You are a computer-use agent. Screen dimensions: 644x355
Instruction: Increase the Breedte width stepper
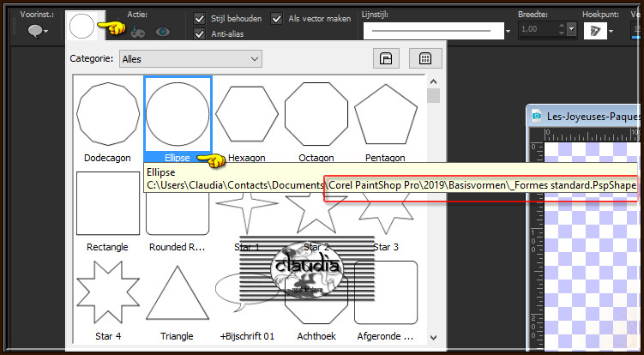tap(562, 26)
